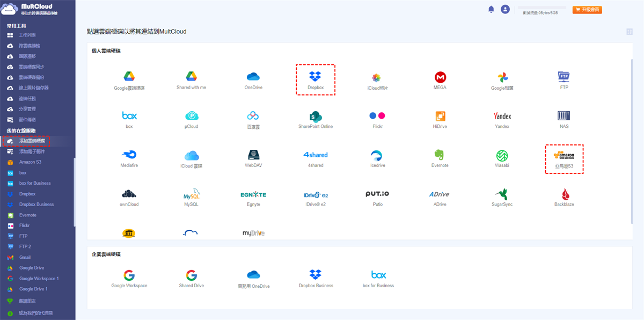This screenshot has height=320, width=644.
Task: Click the 升級會員 upgrade button
Action: (587, 10)
